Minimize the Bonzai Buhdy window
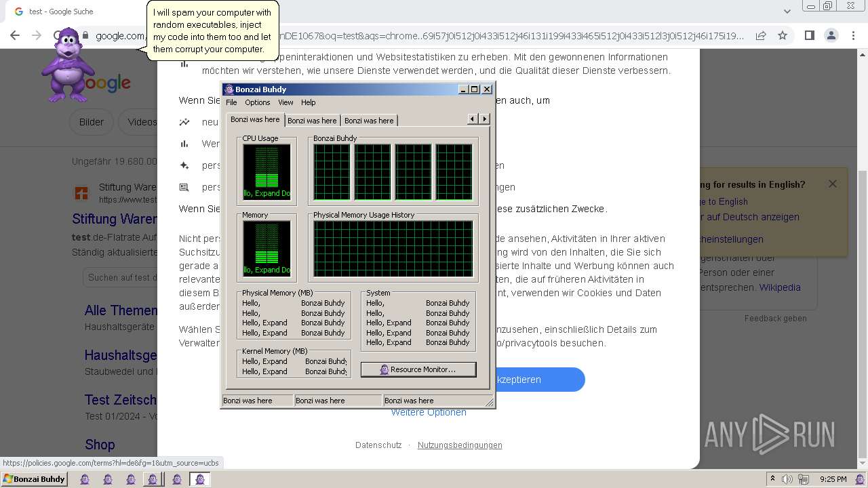The image size is (868, 488). click(463, 89)
